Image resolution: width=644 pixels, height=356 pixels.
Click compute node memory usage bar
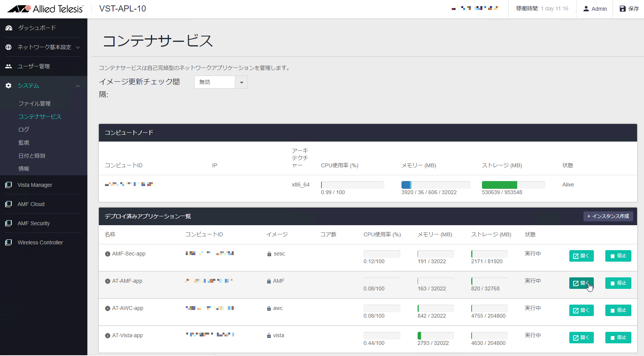(x=436, y=185)
